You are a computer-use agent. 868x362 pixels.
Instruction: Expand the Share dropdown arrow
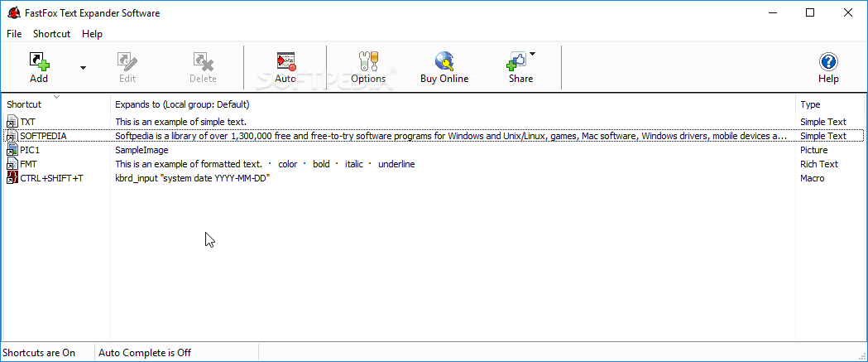[x=532, y=54]
